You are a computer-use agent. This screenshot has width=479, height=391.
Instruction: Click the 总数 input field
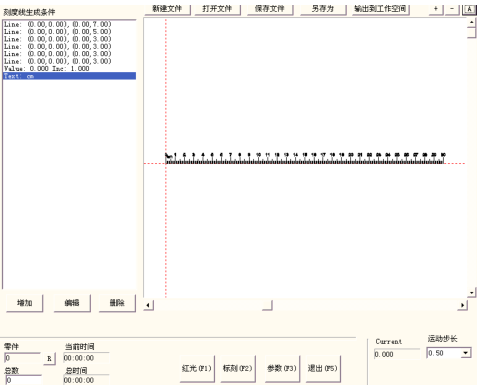pyautogui.click(x=23, y=380)
